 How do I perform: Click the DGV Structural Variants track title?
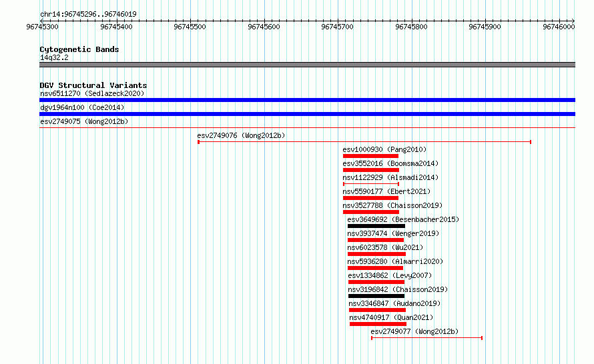[x=93, y=85]
